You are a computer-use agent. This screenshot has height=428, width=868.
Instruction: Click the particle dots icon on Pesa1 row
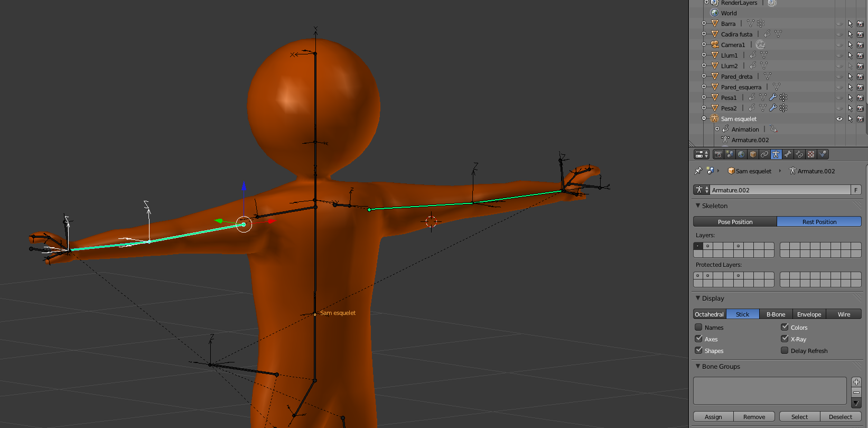click(x=783, y=97)
